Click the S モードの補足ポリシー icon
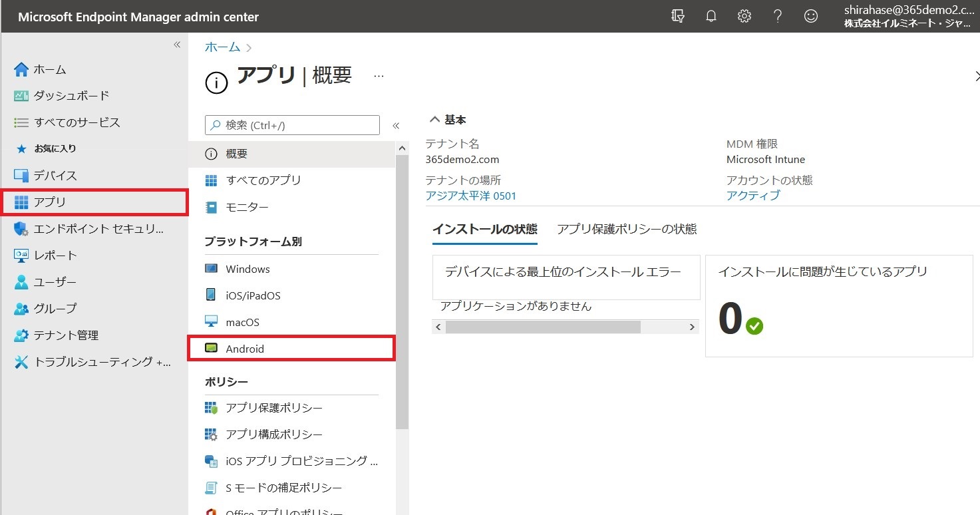The width and height of the screenshot is (980, 515). (x=212, y=488)
